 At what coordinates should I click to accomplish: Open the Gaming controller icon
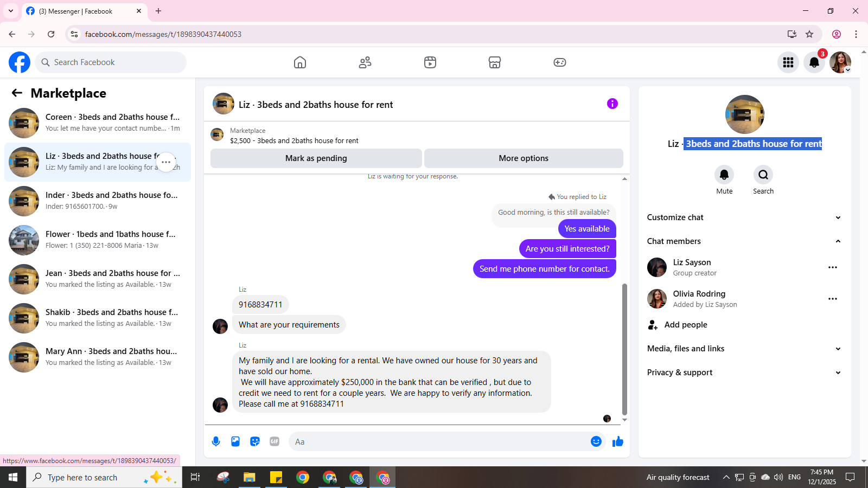[x=560, y=62]
